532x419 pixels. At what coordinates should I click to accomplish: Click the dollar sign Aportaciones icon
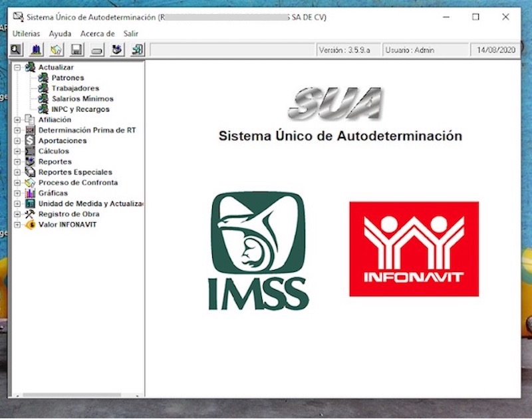pyautogui.click(x=30, y=141)
